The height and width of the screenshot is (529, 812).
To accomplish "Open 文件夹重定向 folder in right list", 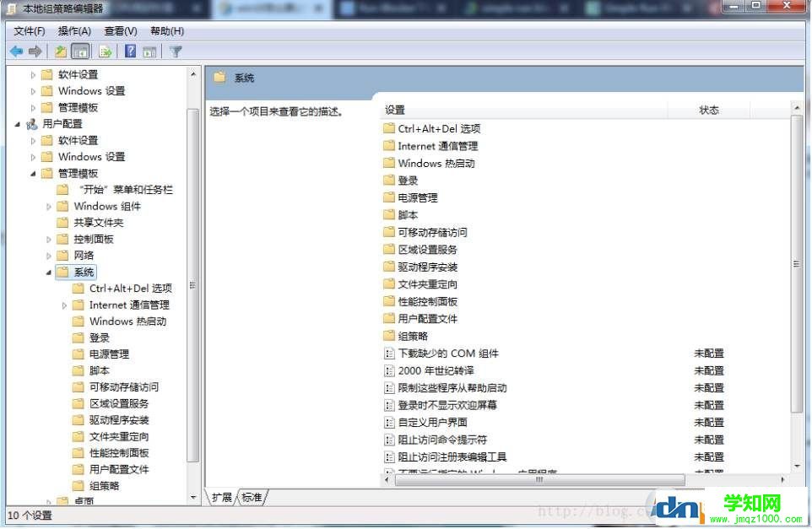I will 427,284.
